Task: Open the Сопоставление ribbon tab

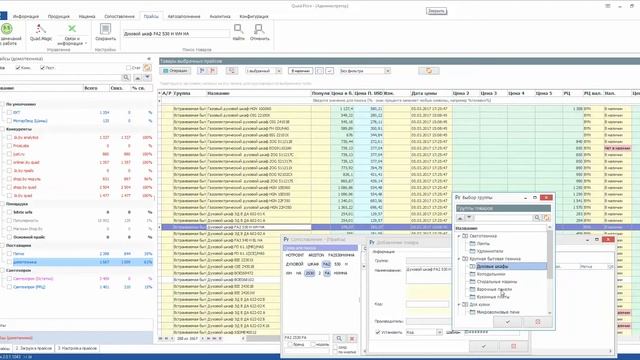Action: coord(119,16)
